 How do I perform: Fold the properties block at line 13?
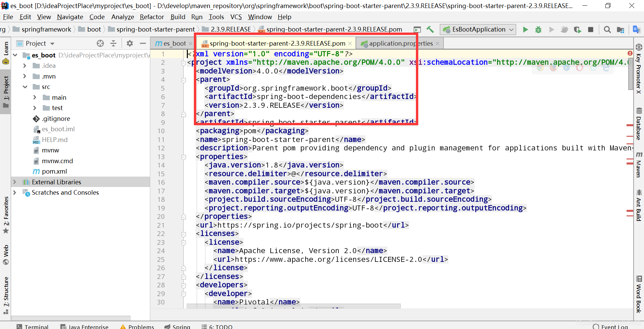click(x=183, y=157)
